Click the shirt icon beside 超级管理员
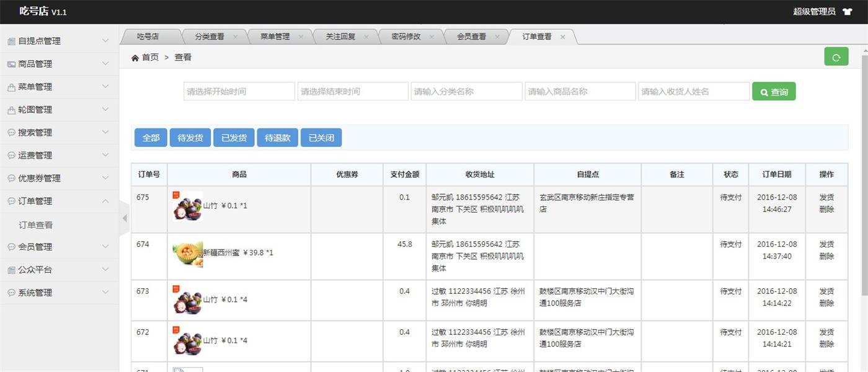868x372 pixels. pos(848,12)
